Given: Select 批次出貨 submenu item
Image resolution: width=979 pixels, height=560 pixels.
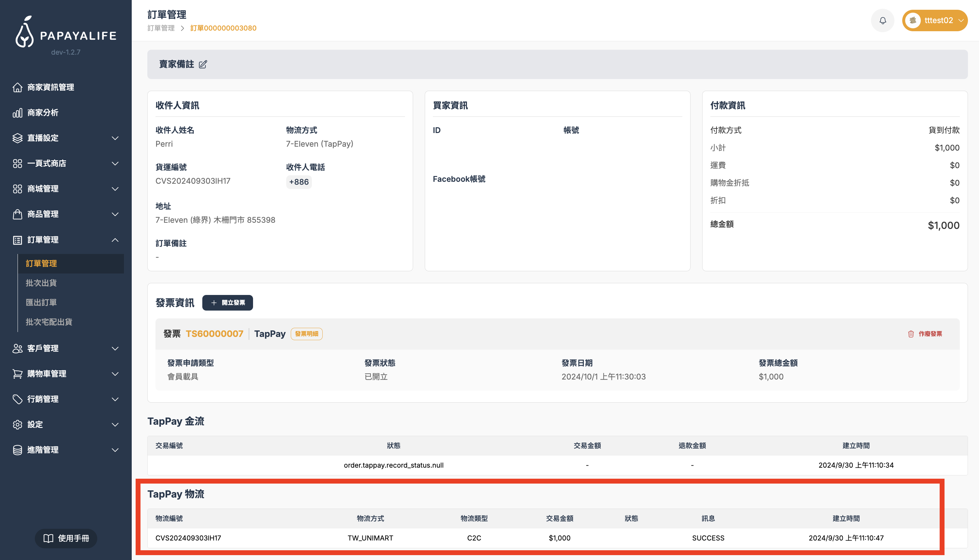Looking at the screenshot, I should pyautogui.click(x=41, y=283).
